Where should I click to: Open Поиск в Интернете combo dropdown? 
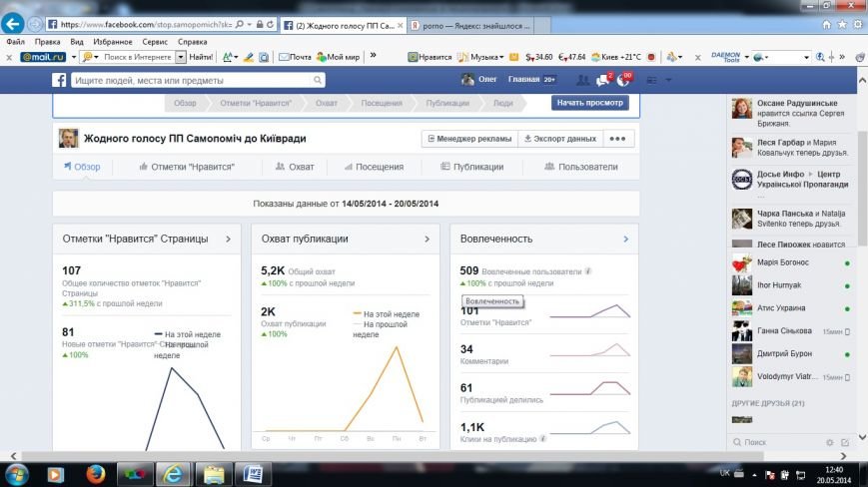coord(181,57)
